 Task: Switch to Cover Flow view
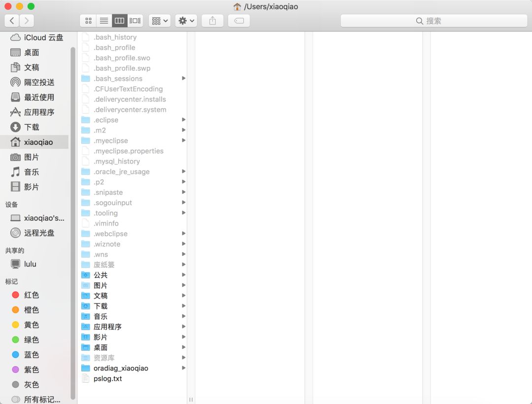click(135, 21)
